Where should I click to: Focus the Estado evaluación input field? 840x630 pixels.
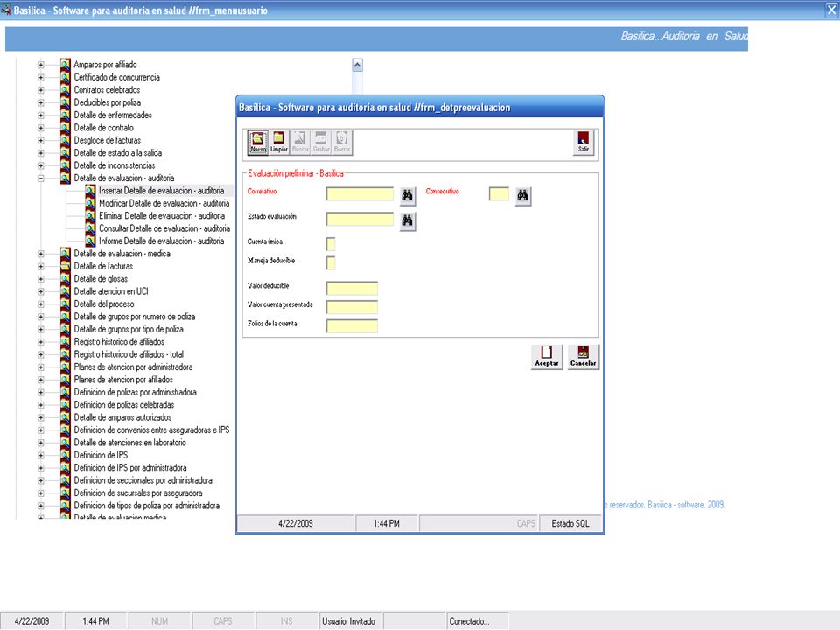[360, 219]
